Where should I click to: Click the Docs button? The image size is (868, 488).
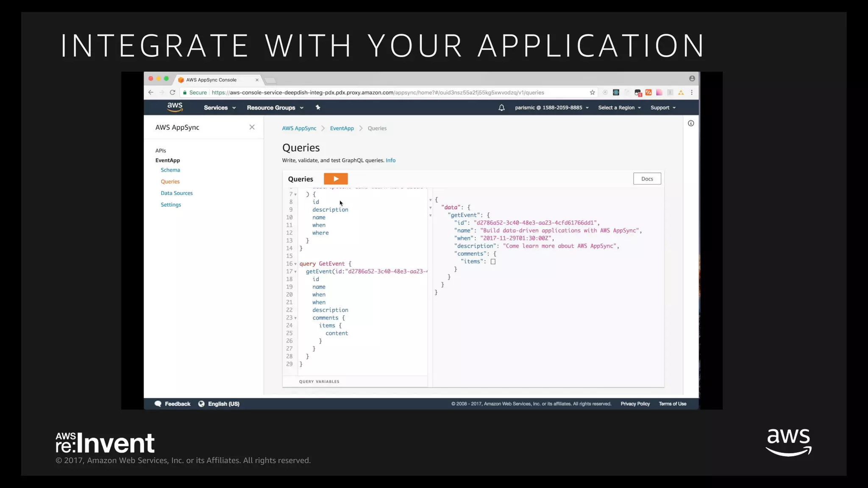point(647,179)
